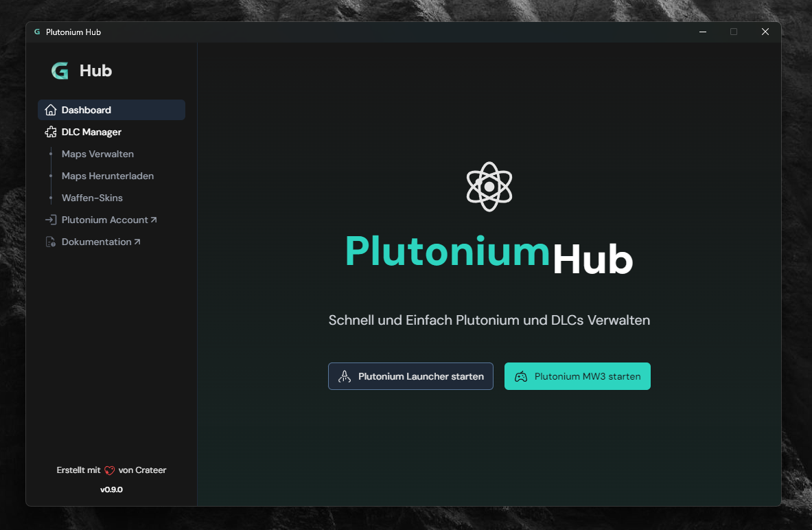Click the rocket icon on the Launcher button

pyautogui.click(x=344, y=376)
